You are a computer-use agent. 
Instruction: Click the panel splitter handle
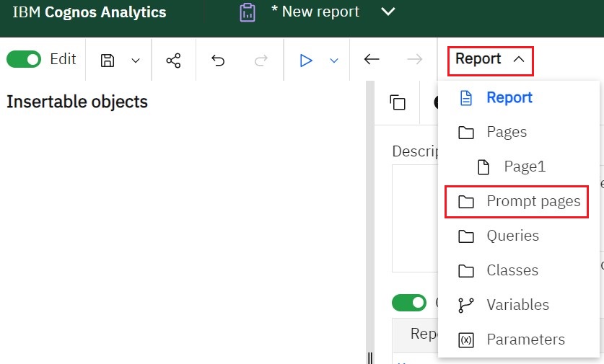coord(369,358)
